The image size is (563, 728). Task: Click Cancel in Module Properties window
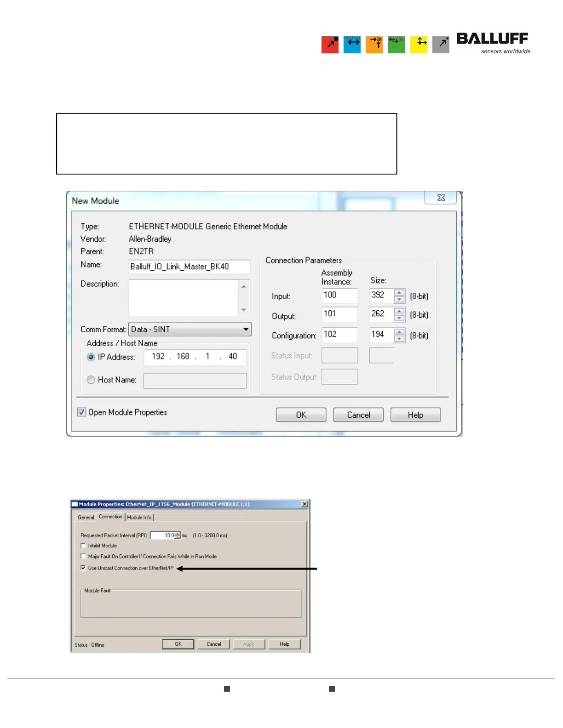tap(214, 644)
